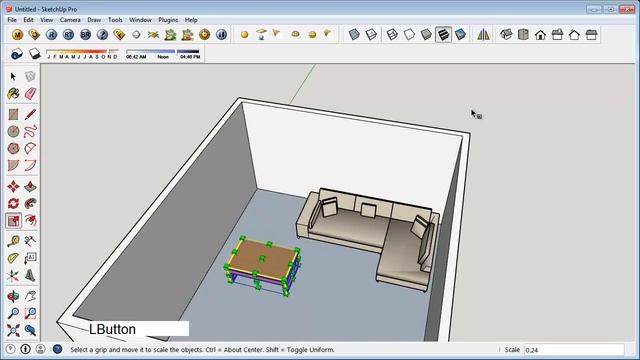
Task: Select the Axes tool
Action: point(13,275)
